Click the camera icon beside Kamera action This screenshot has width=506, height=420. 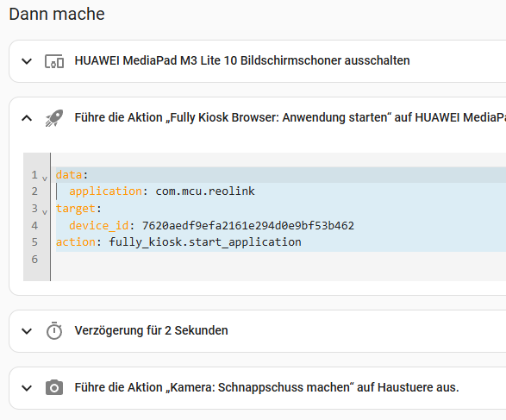pos(54,387)
